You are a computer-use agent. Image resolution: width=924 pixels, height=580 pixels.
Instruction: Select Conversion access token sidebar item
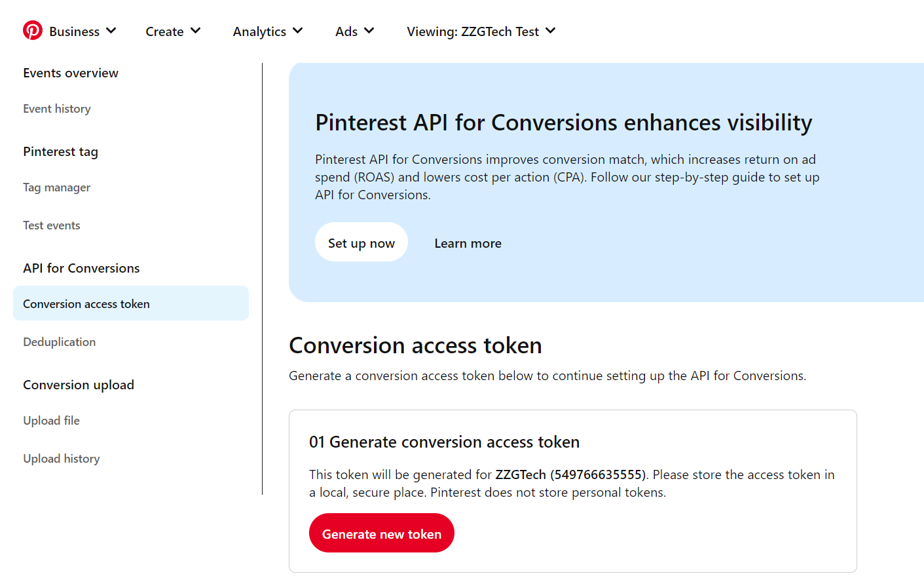click(131, 303)
